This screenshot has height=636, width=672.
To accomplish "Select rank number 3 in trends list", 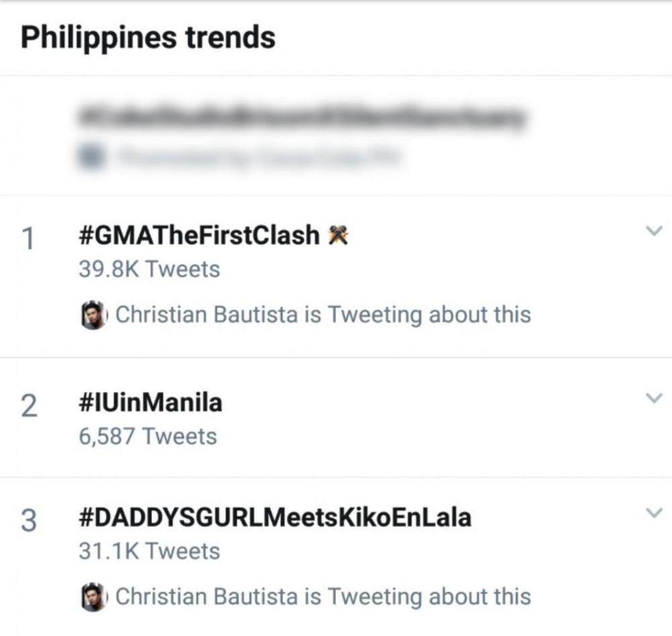I will point(28,520).
